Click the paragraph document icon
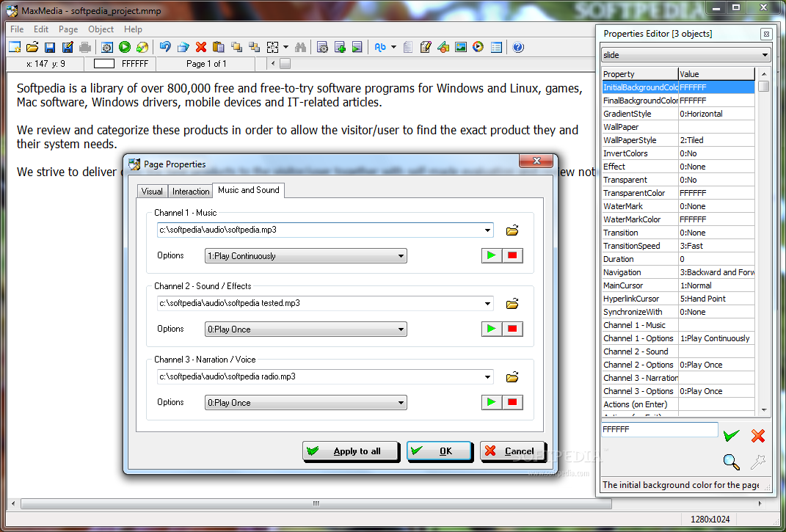The width and height of the screenshot is (786, 532). point(408,47)
